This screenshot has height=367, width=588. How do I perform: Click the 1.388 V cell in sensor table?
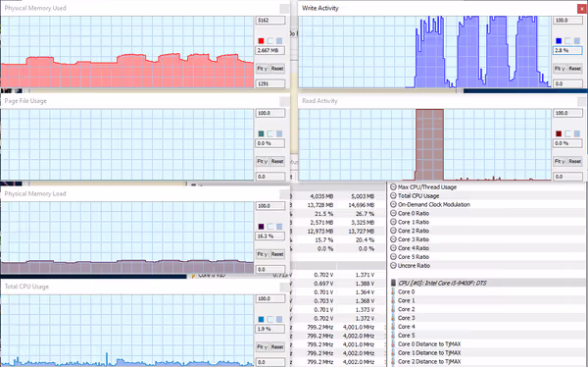pyautogui.click(x=365, y=284)
